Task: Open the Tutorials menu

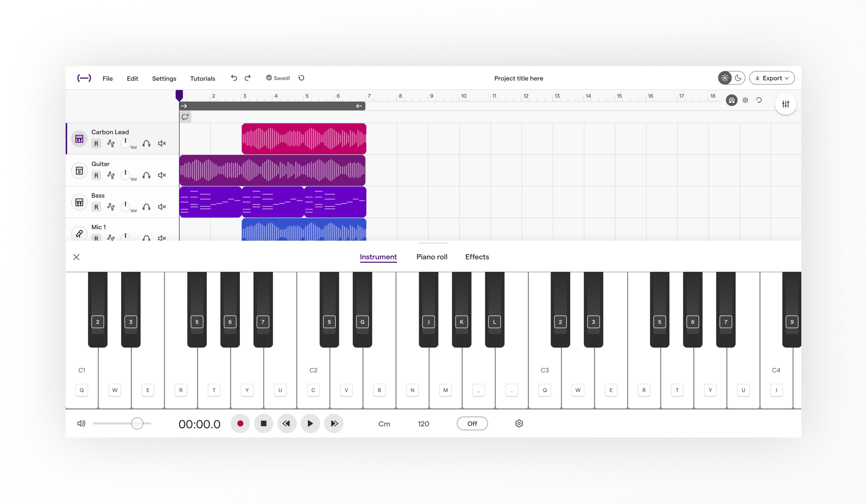Action: 203,78
